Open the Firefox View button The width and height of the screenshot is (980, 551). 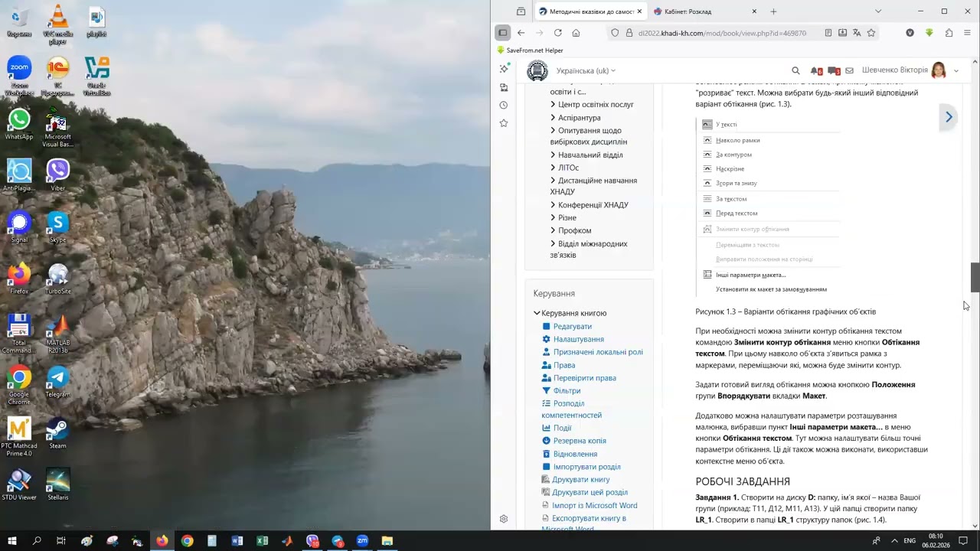click(521, 11)
